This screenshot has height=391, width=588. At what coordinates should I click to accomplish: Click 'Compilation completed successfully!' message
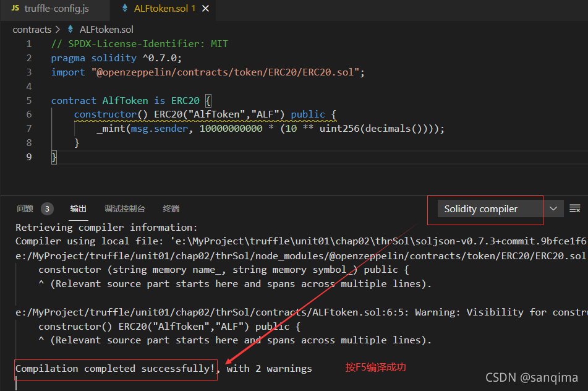tap(116, 369)
